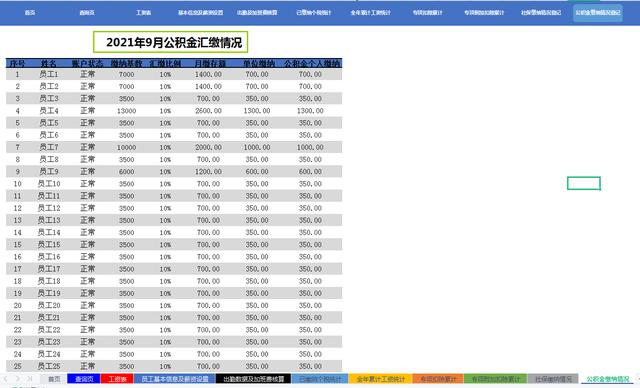Viewport: 640px width, 388px height.
Task: Select the 账户状态 column header
Action: (x=87, y=63)
